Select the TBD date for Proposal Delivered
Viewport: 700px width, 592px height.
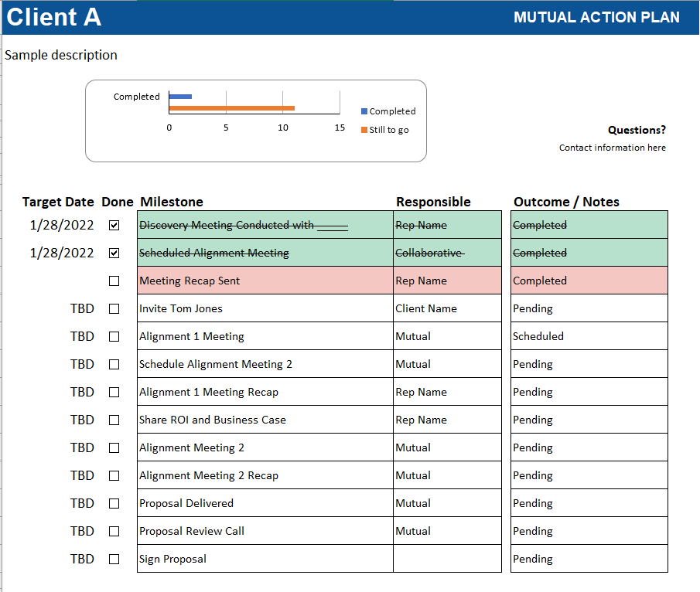82,503
